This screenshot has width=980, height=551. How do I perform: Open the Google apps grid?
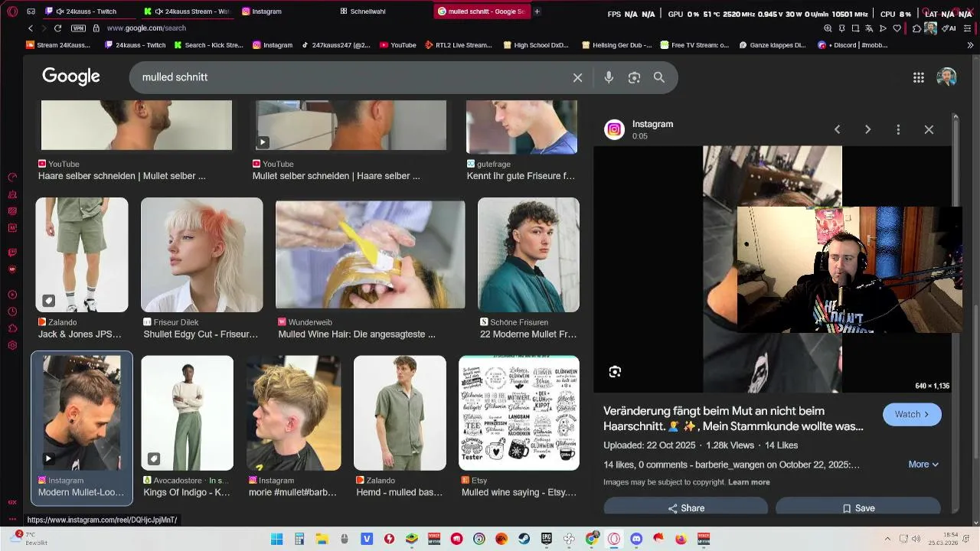(x=919, y=77)
